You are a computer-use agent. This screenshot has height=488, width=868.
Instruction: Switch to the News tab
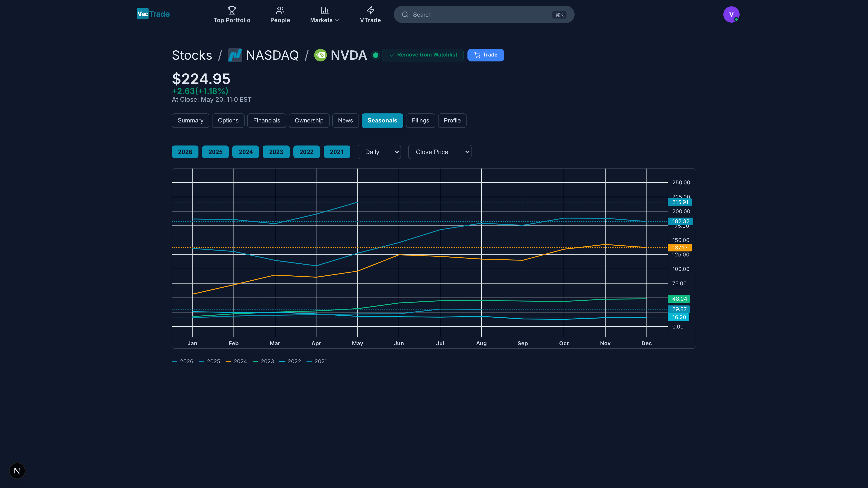(x=345, y=121)
